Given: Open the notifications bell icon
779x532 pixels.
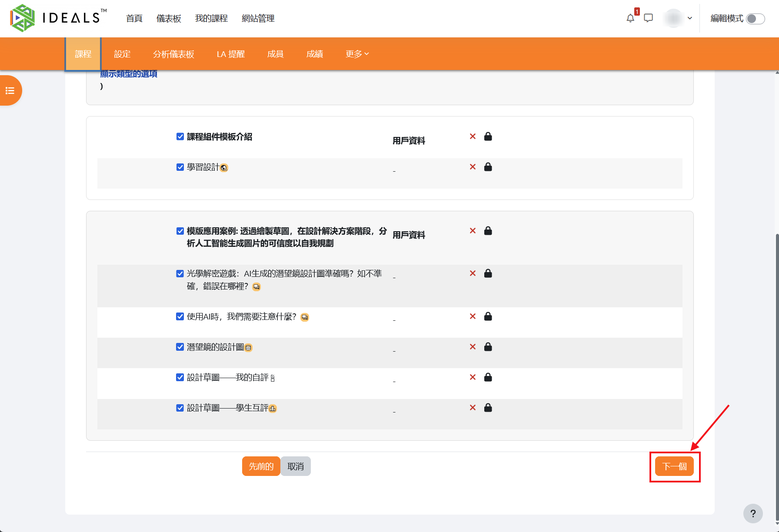Looking at the screenshot, I should [630, 18].
